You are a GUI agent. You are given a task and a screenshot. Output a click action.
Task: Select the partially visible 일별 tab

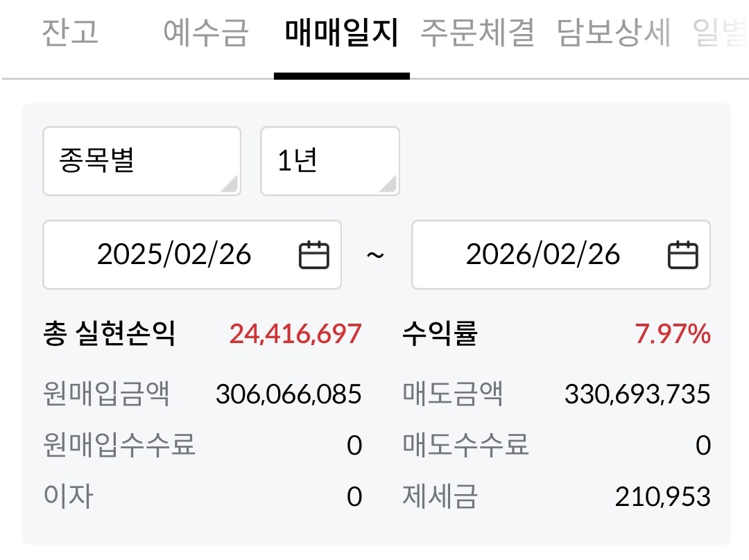(x=721, y=33)
